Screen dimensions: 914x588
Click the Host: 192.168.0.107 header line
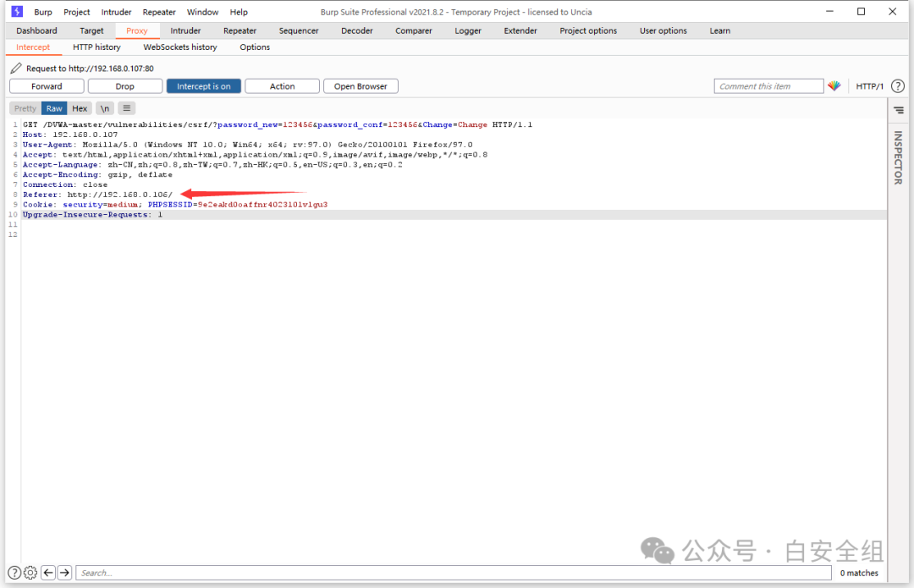[70, 135]
